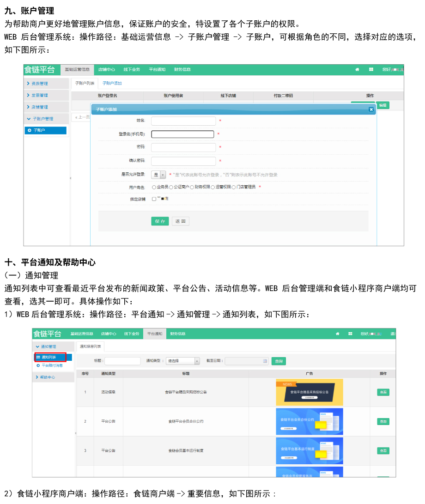Click the home icon above the 子账户列表 tab
Image resolution: width=425 pixels, height=504 pixels.
pyautogui.click(x=357, y=70)
